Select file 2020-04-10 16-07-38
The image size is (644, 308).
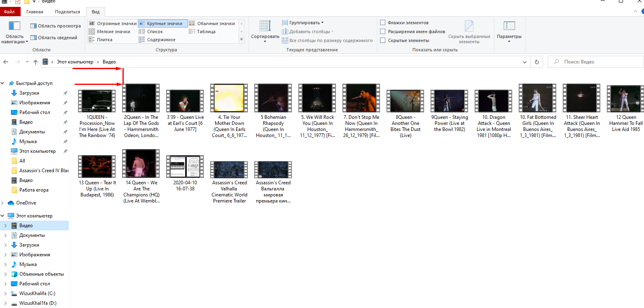[185, 173]
